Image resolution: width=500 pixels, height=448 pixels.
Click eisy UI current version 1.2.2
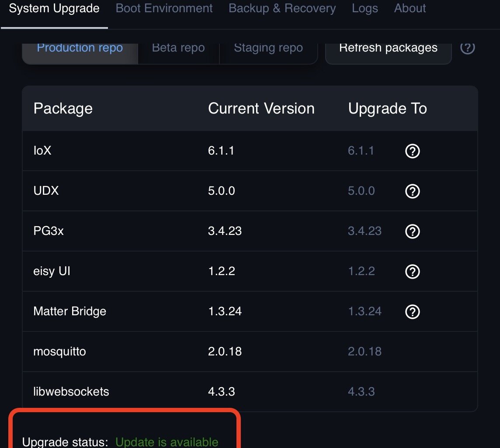(x=221, y=271)
